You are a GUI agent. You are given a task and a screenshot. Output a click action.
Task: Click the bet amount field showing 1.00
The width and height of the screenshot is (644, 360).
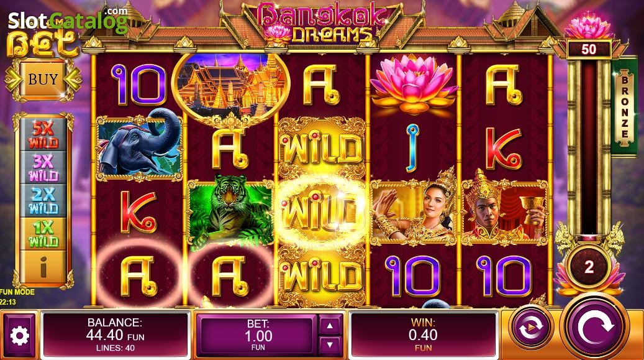[257, 335]
